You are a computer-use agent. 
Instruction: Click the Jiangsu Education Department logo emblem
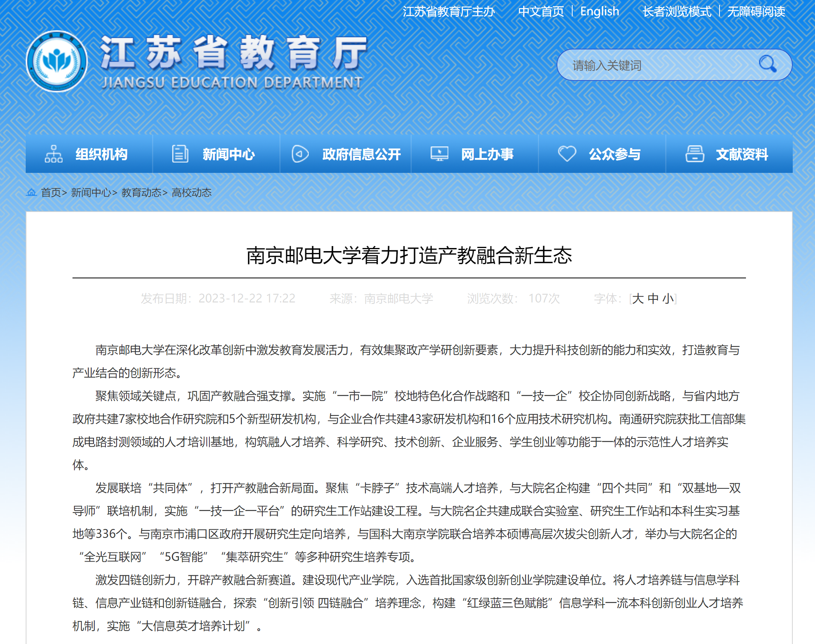pos(57,62)
